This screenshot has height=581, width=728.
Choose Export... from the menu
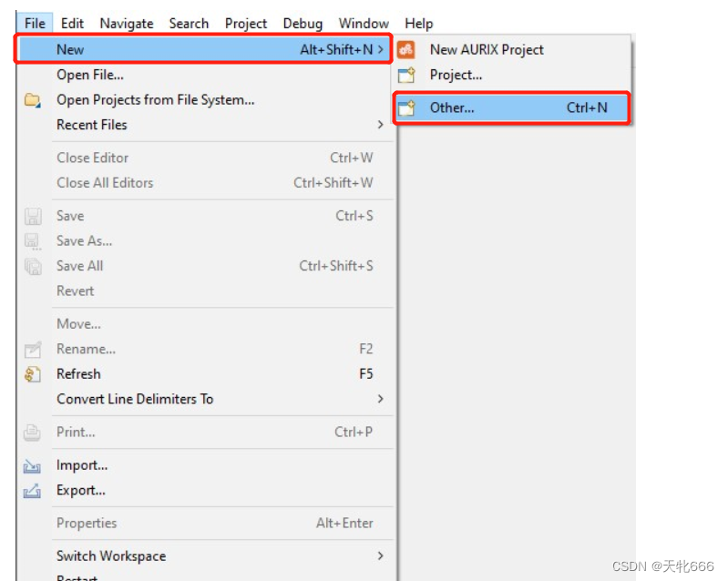click(206, 490)
